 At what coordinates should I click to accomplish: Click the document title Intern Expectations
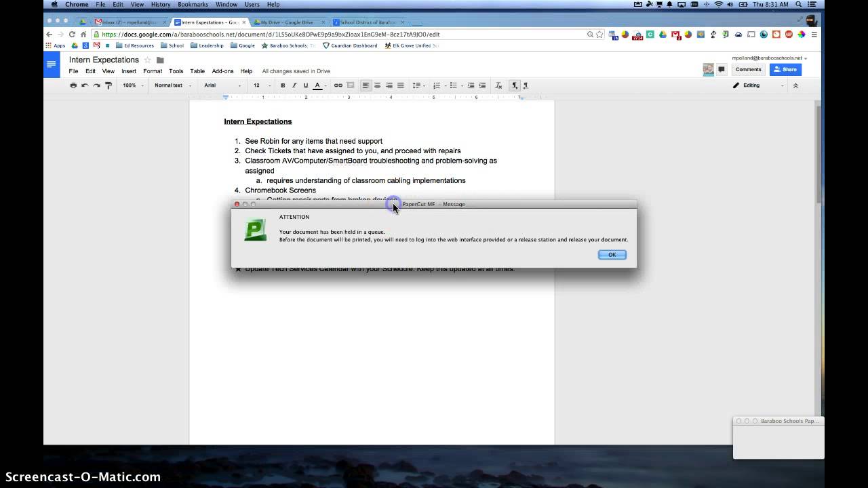coord(104,60)
